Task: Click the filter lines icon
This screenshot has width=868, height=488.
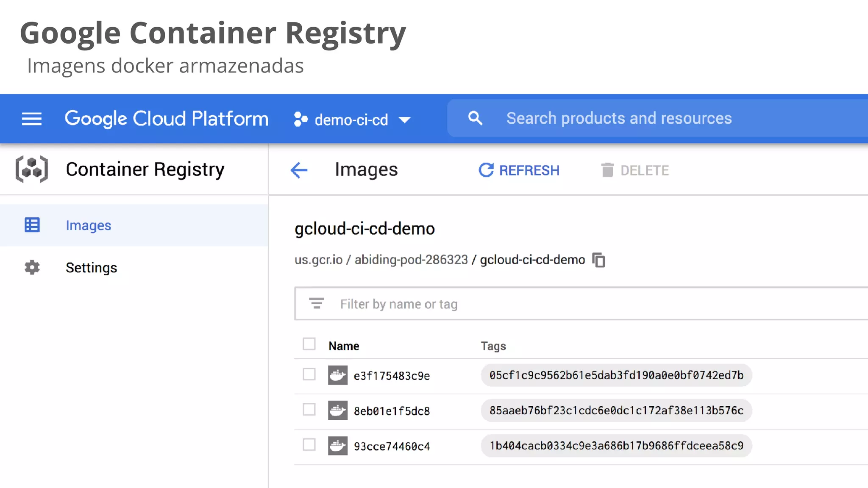Action: pyautogui.click(x=317, y=303)
